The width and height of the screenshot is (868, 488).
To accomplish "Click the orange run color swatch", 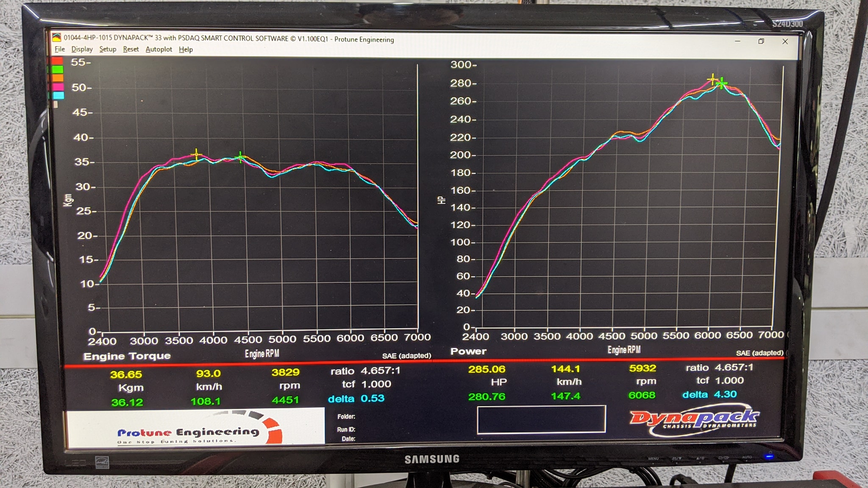I will [x=57, y=78].
